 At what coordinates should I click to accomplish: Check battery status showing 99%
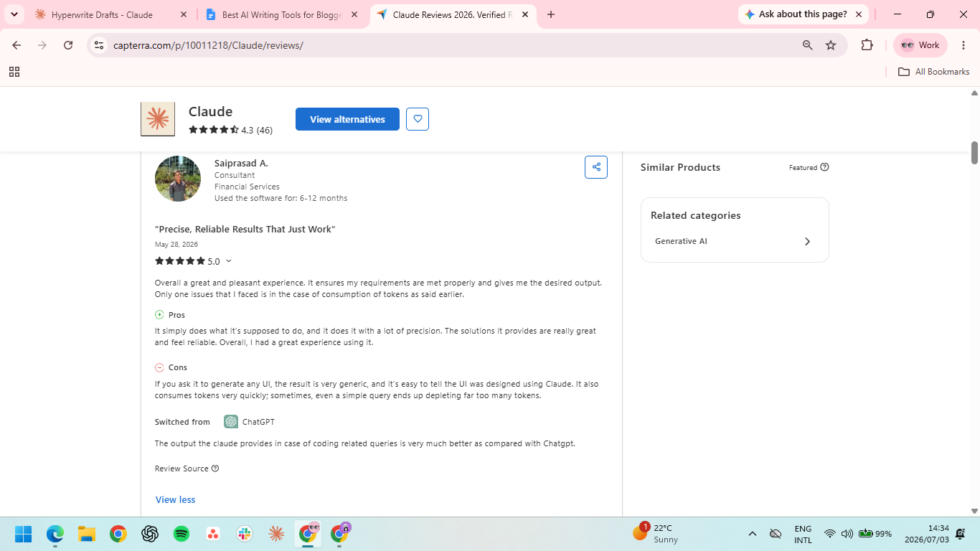tap(876, 534)
